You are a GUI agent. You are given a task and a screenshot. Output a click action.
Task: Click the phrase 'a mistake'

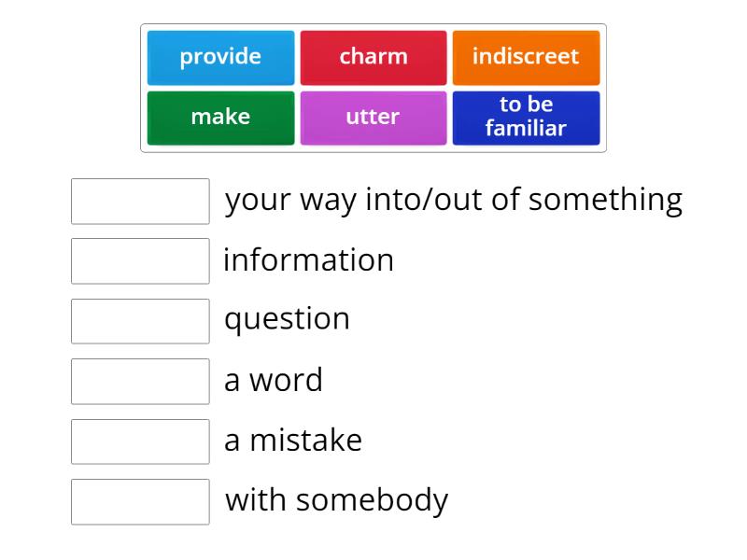click(292, 441)
